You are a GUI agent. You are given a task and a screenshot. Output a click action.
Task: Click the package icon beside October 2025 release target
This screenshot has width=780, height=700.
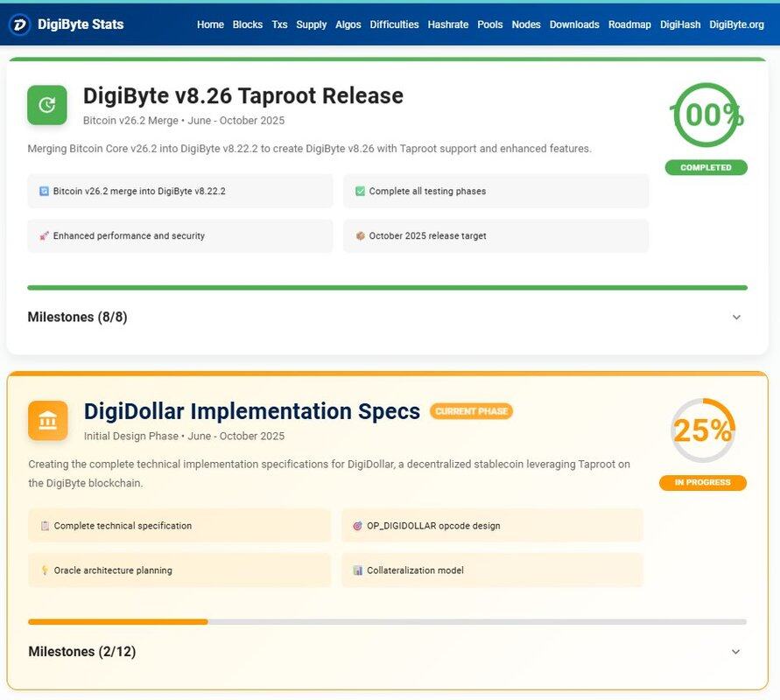click(360, 235)
